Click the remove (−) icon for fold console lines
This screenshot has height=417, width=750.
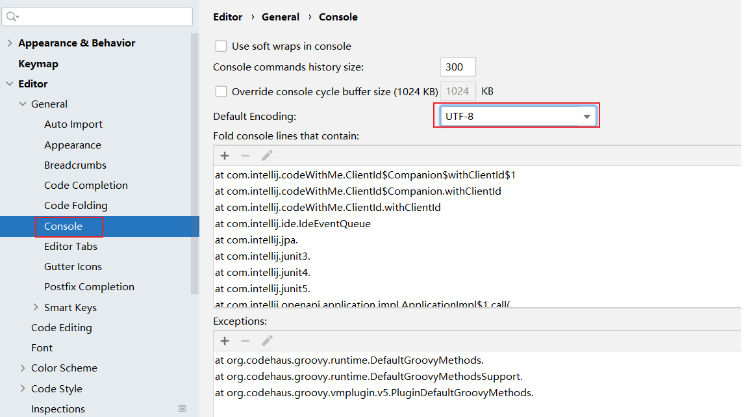246,155
